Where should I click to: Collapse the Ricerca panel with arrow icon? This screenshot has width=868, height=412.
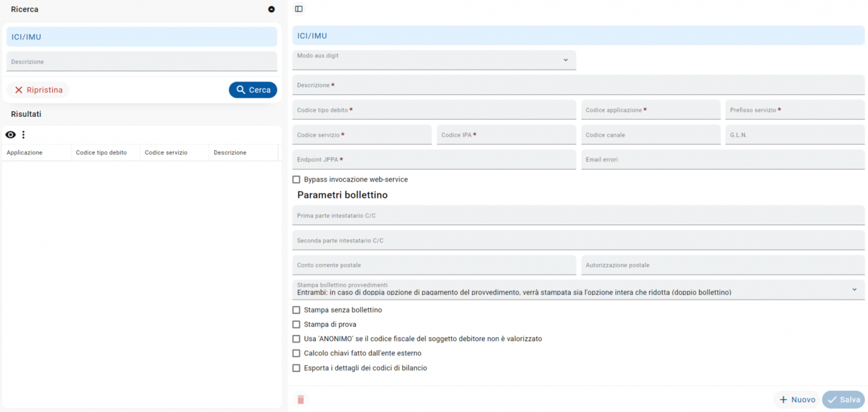(271, 9)
